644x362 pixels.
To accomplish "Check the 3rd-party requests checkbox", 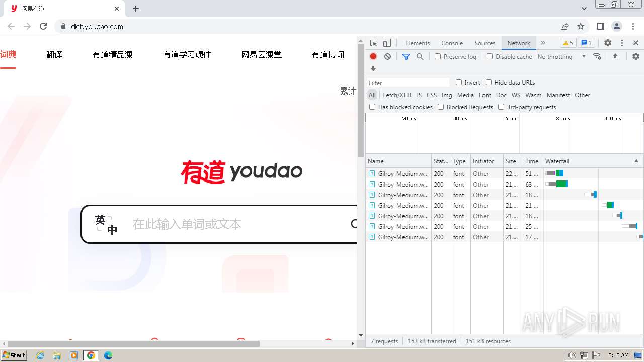I will [x=501, y=107].
